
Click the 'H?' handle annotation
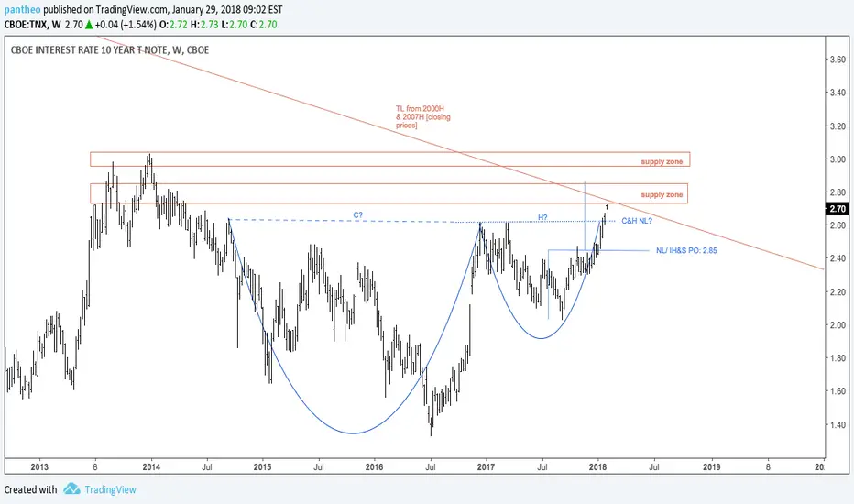point(542,217)
